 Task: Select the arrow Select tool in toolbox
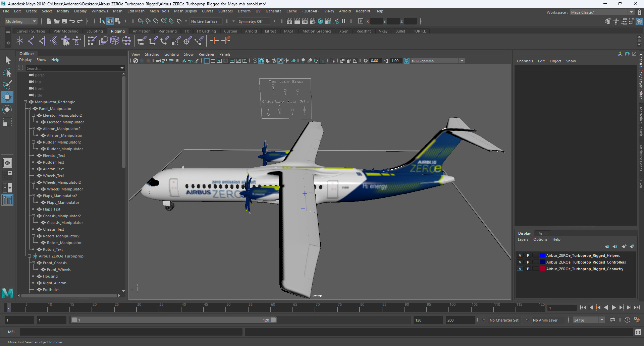(x=7, y=60)
